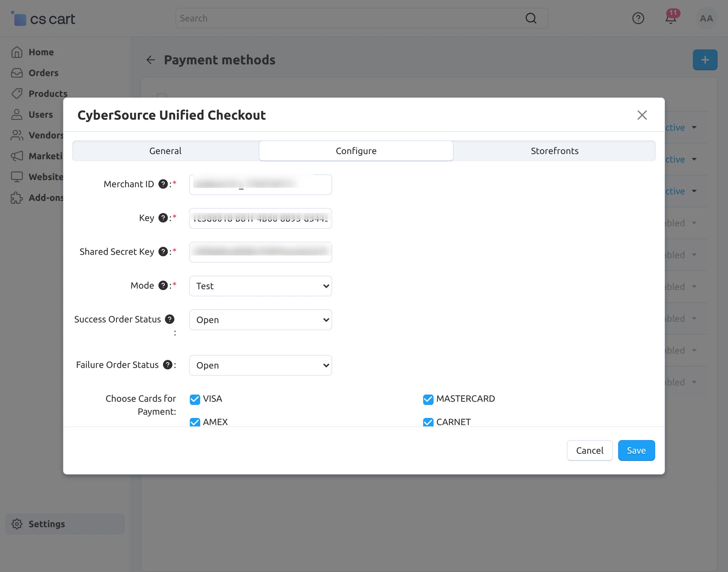
Task: Open the Add-ons puzzle icon
Action: tap(17, 198)
